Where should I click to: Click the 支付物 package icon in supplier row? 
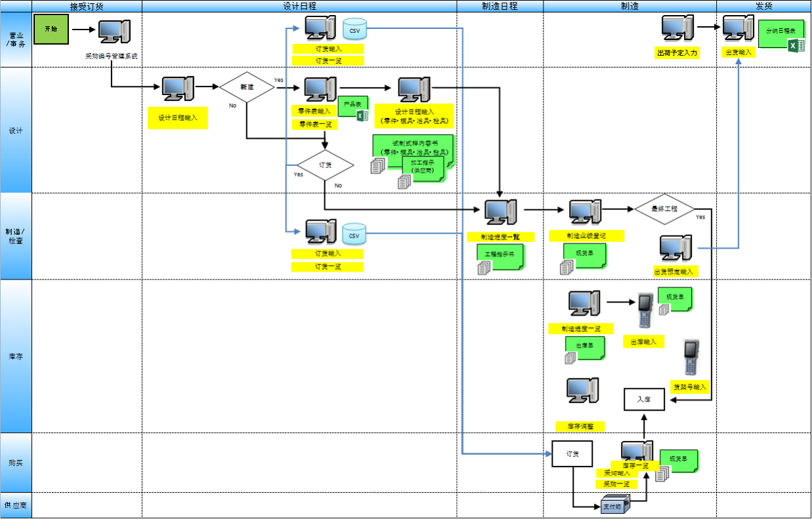616,505
